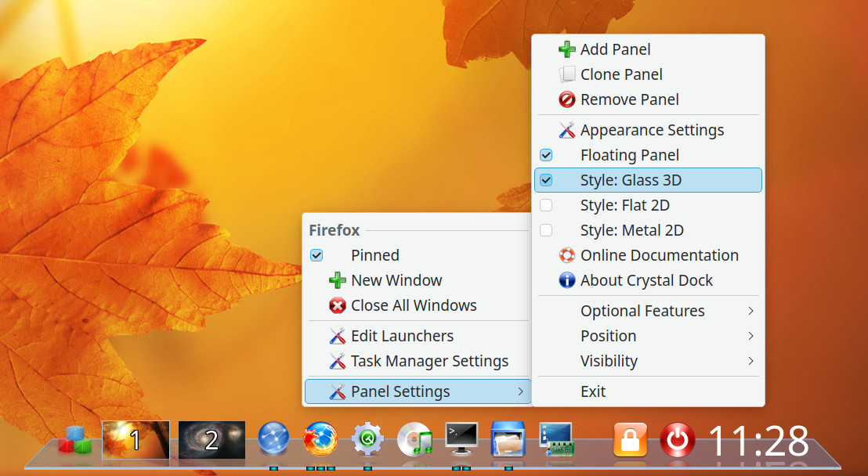Launch Firefox from the dock

tap(320, 440)
